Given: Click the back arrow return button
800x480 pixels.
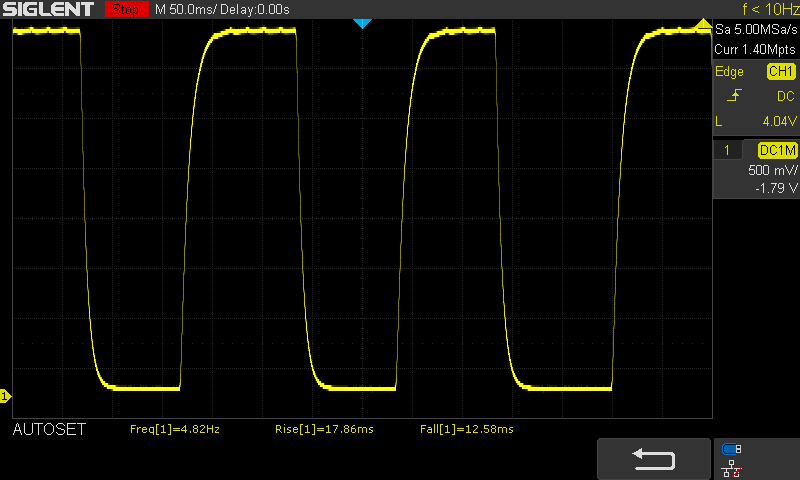Looking at the screenshot, I should tap(654, 459).
